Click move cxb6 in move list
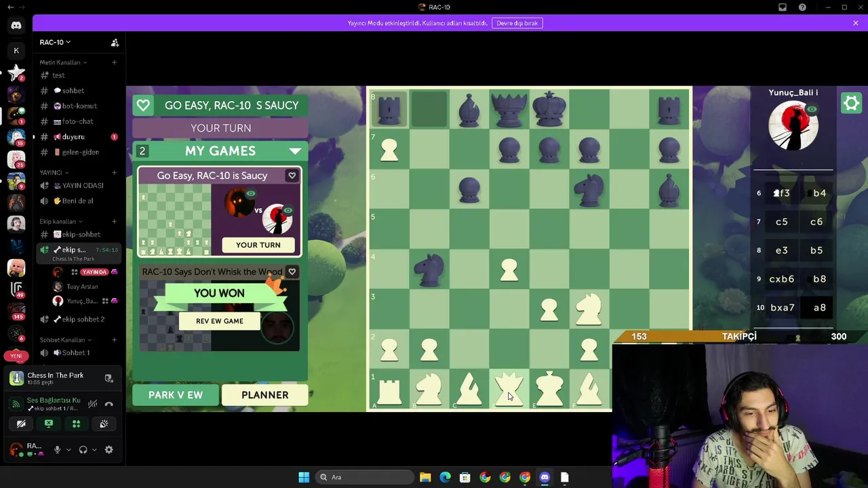The width and height of the screenshot is (868, 488). [782, 279]
